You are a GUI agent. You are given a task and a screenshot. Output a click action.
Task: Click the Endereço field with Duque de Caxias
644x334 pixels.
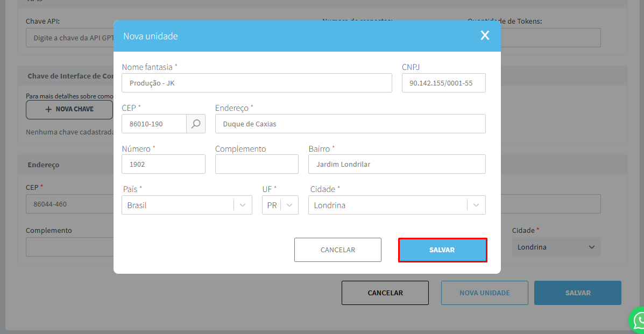point(350,124)
